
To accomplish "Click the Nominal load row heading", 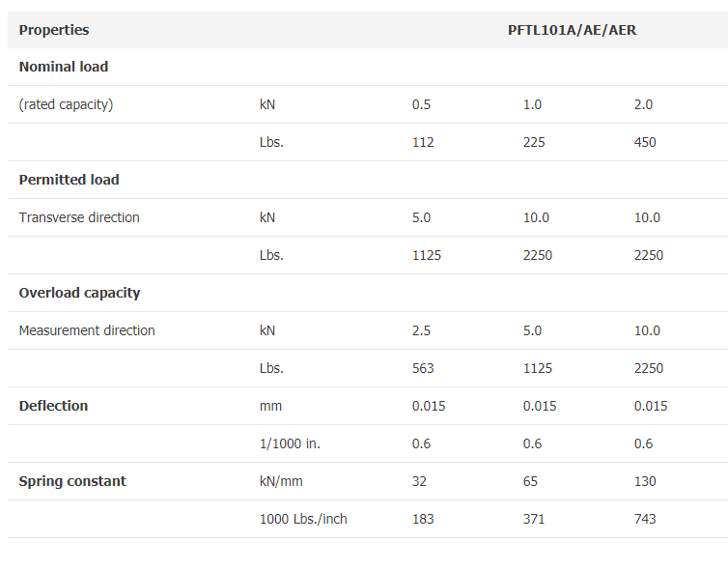I will pyautogui.click(x=64, y=67).
